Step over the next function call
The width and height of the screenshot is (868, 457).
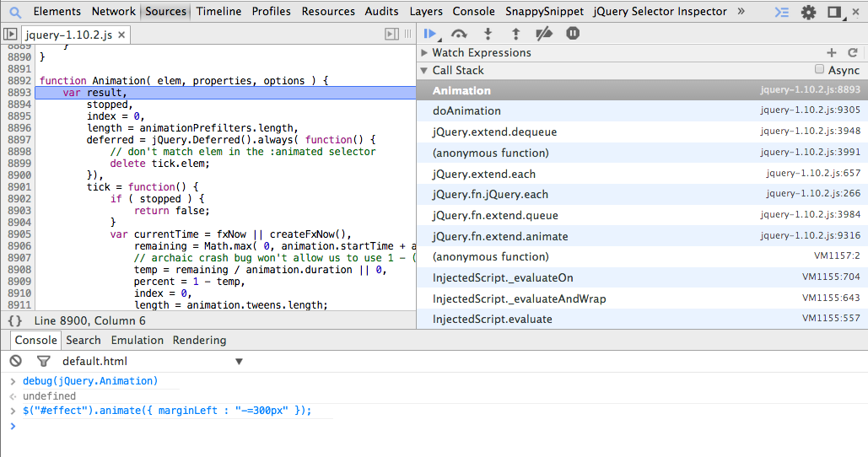pyautogui.click(x=459, y=35)
